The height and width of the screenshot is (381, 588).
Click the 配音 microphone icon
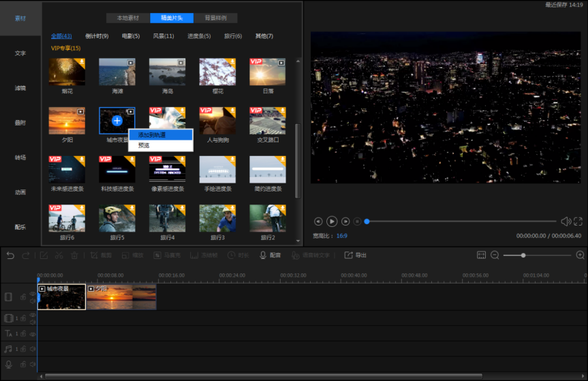(263, 256)
